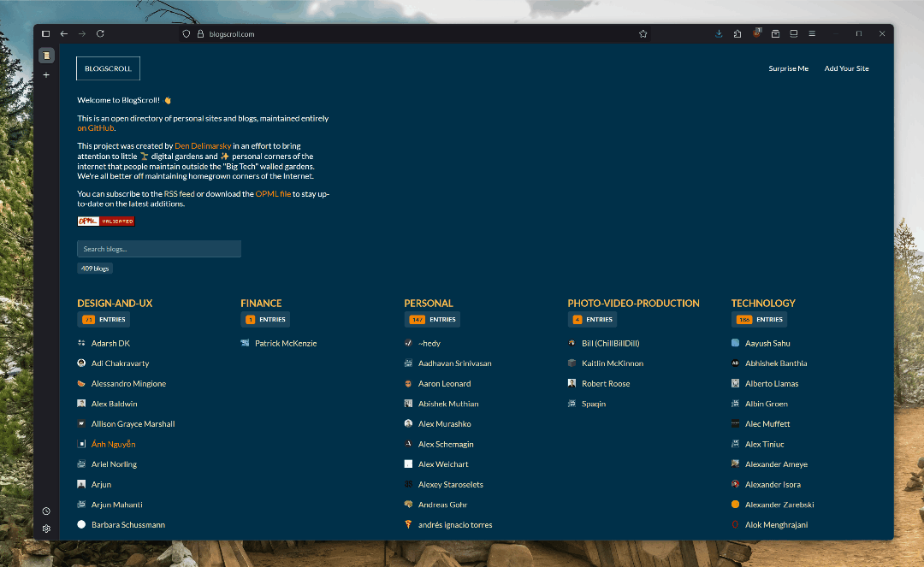Click the orange extension icon with badge
Screen dimensions: 924x567
[x=756, y=33]
